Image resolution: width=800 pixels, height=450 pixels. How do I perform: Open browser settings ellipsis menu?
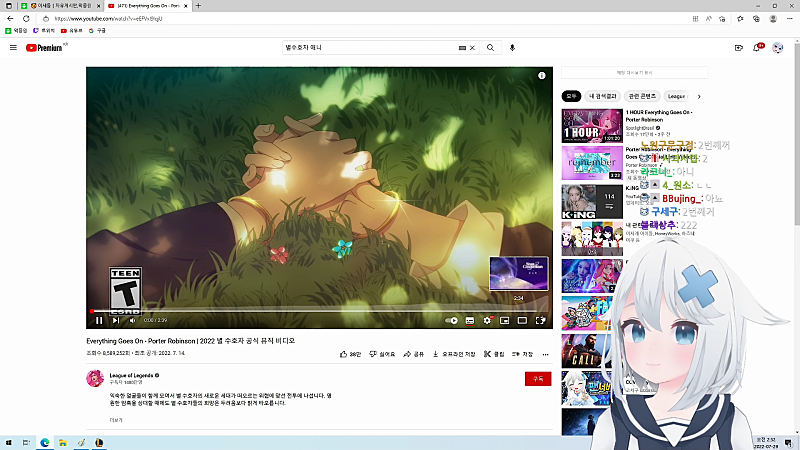790,18
